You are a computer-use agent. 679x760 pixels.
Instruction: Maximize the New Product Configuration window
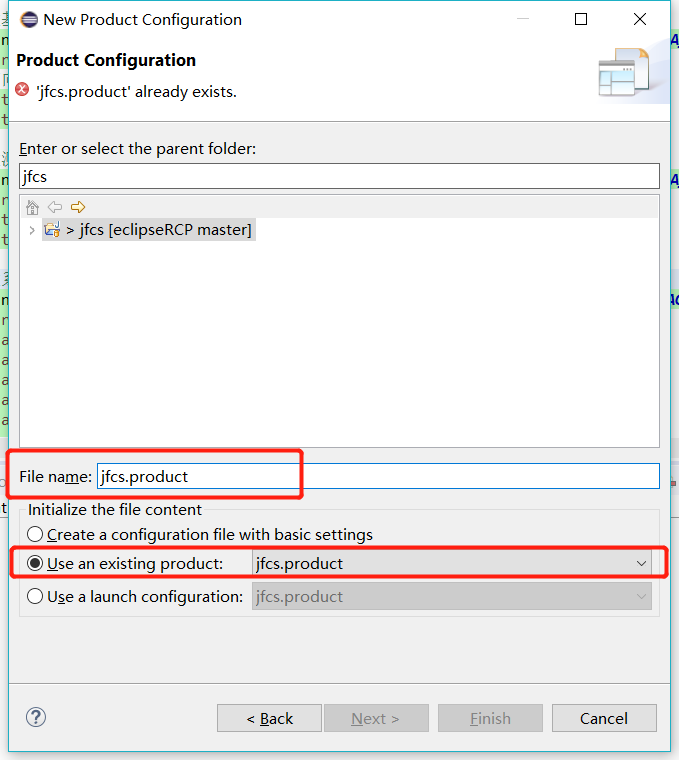[x=581, y=19]
